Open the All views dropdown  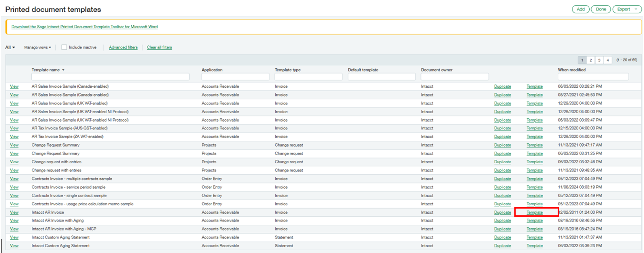[10, 47]
